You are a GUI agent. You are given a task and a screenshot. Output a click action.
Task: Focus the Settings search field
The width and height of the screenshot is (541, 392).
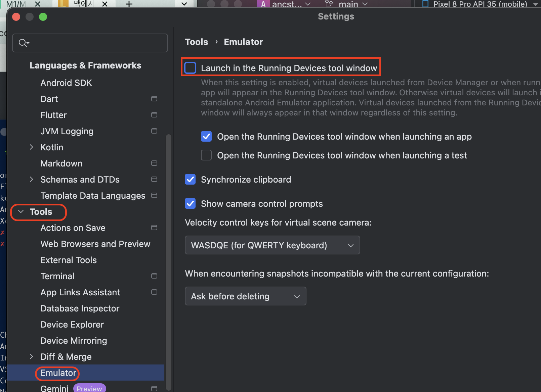tap(90, 43)
